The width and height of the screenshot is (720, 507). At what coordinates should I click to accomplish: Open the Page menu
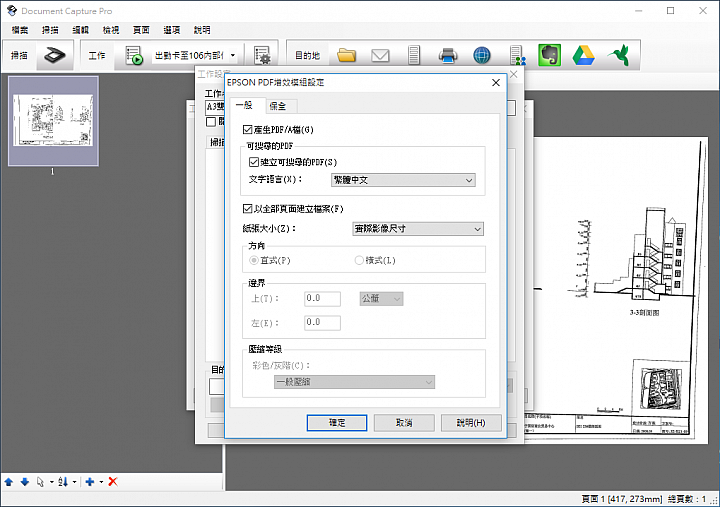click(x=141, y=30)
